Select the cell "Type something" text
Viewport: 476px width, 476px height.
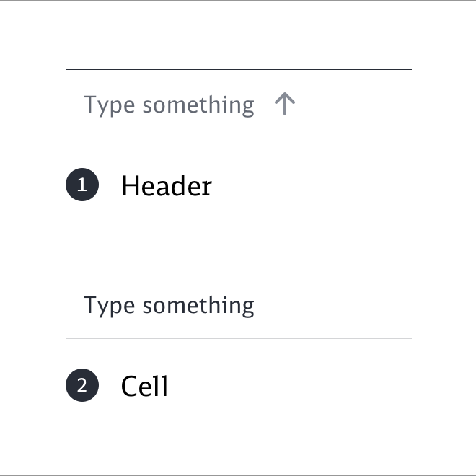pyautogui.click(x=169, y=306)
